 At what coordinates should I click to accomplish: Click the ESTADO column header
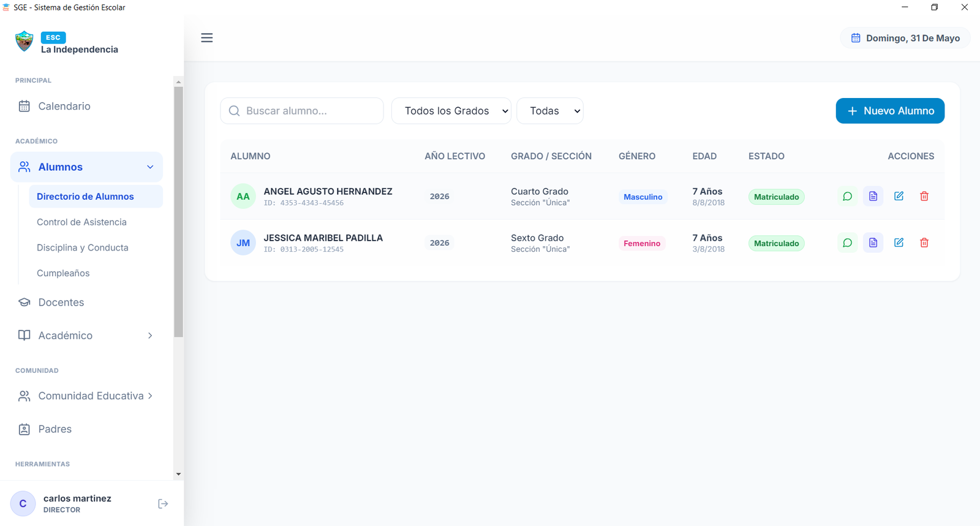click(x=766, y=156)
